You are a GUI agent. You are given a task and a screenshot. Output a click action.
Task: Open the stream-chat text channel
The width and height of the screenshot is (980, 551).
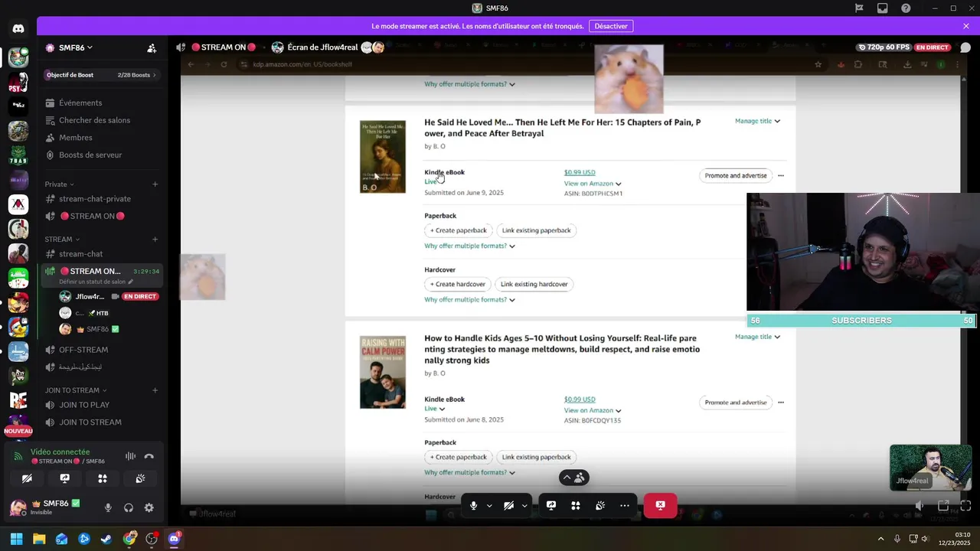pos(101,254)
